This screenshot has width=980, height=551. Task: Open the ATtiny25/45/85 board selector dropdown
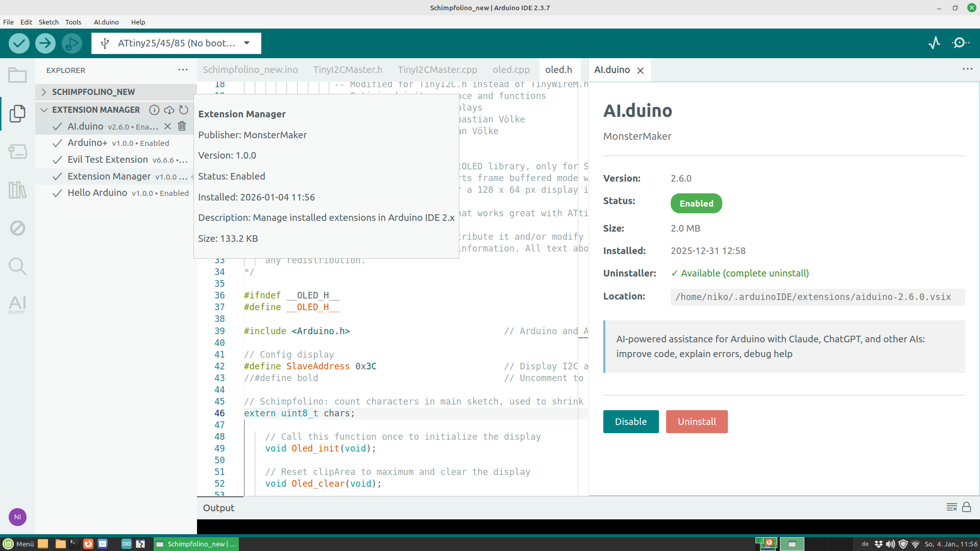(x=176, y=43)
